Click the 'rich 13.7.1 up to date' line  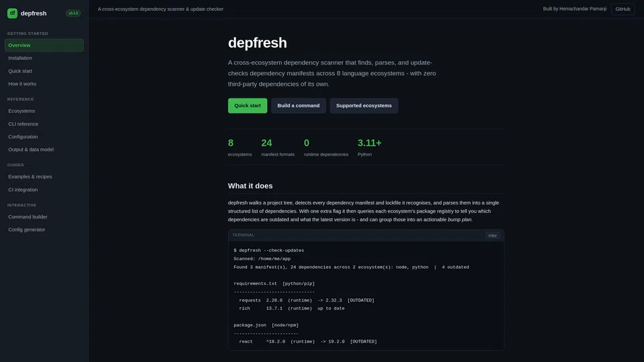pyautogui.click(x=292, y=308)
